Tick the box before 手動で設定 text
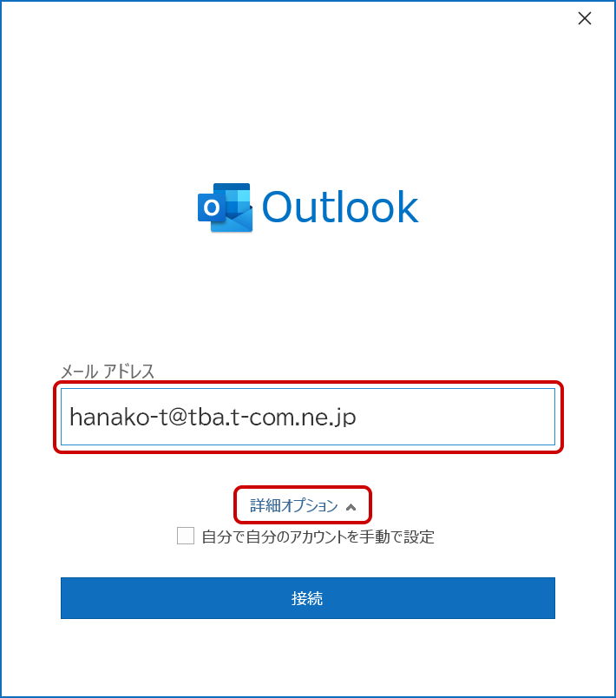This screenshot has height=698, width=616. click(x=186, y=536)
